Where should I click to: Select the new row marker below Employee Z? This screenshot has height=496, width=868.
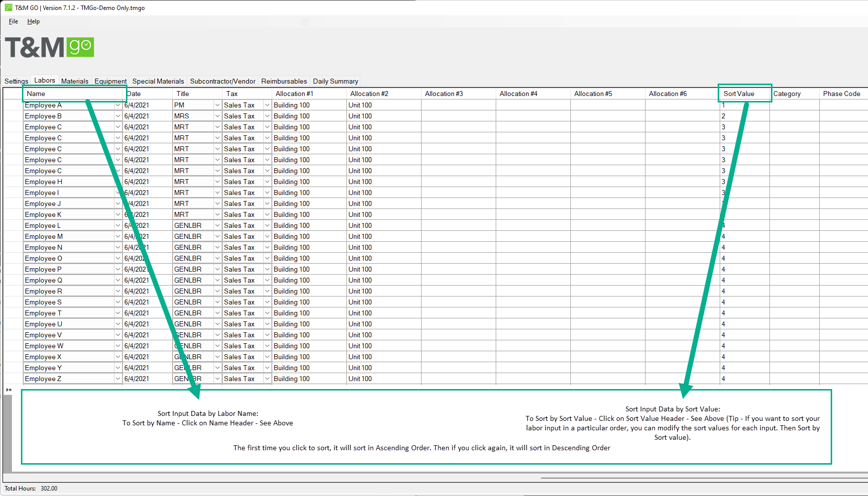pos(9,390)
